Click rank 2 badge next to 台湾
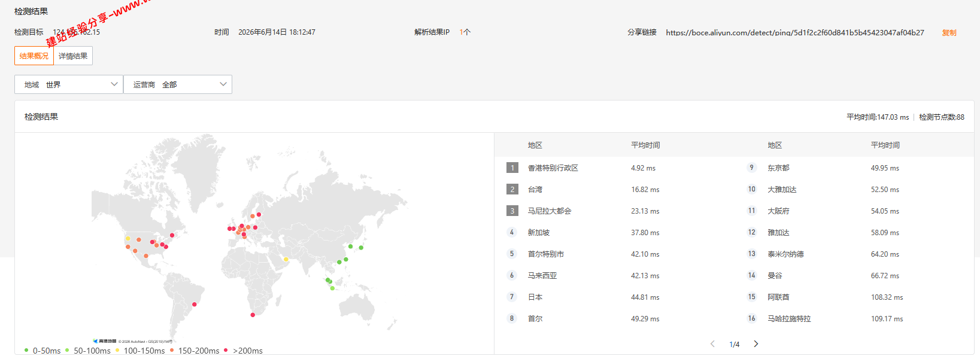This screenshot has height=362, width=980. 512,189
